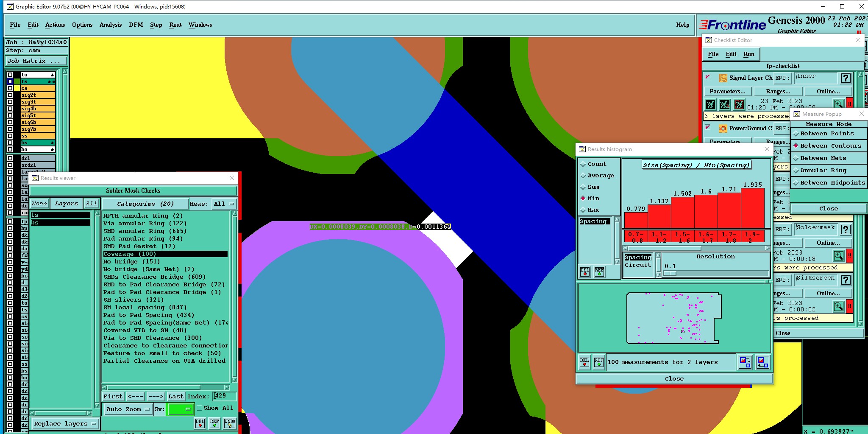Open Job Matrix menu button
The image size is (868, 434).
pos(36,61)
